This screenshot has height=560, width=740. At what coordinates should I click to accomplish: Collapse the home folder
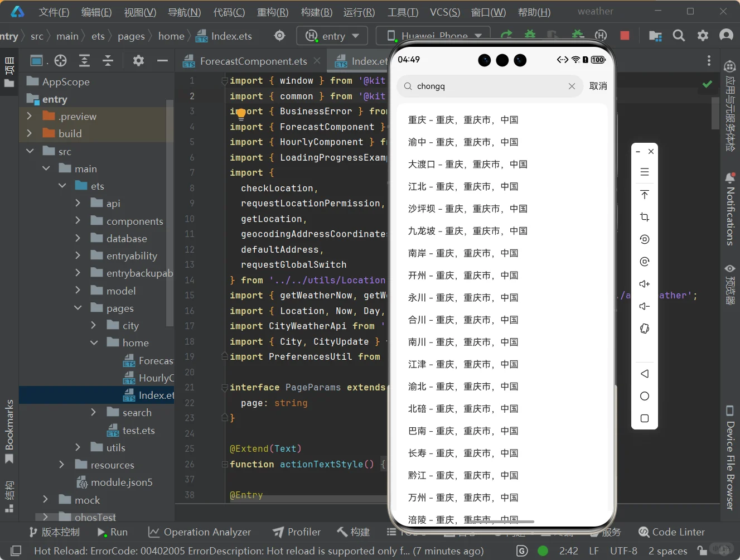(94, 342)
